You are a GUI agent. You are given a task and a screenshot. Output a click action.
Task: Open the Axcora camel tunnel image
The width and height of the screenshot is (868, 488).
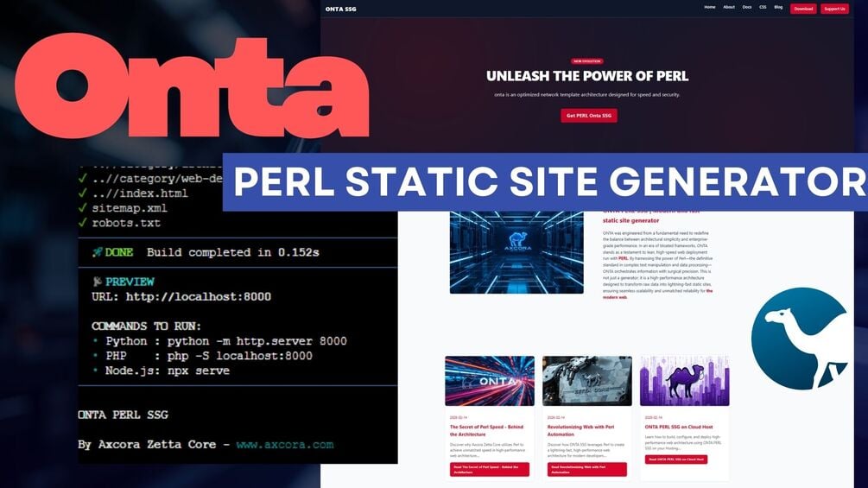coord(516,251)
